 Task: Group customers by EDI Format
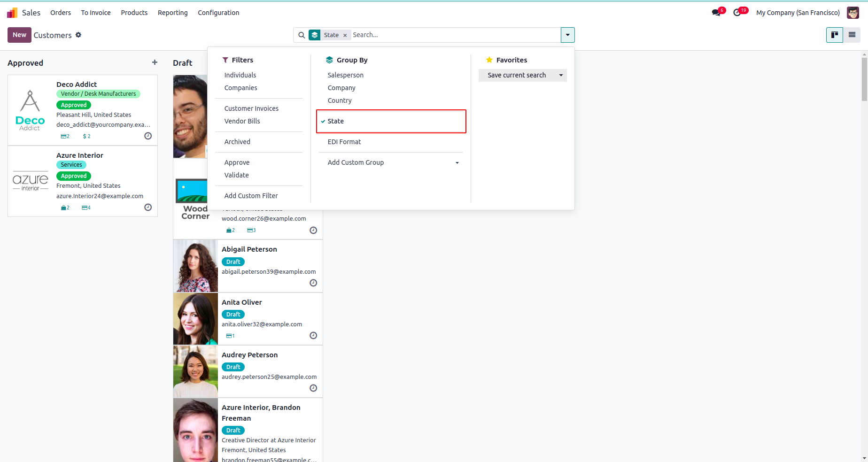coord(344,142)
